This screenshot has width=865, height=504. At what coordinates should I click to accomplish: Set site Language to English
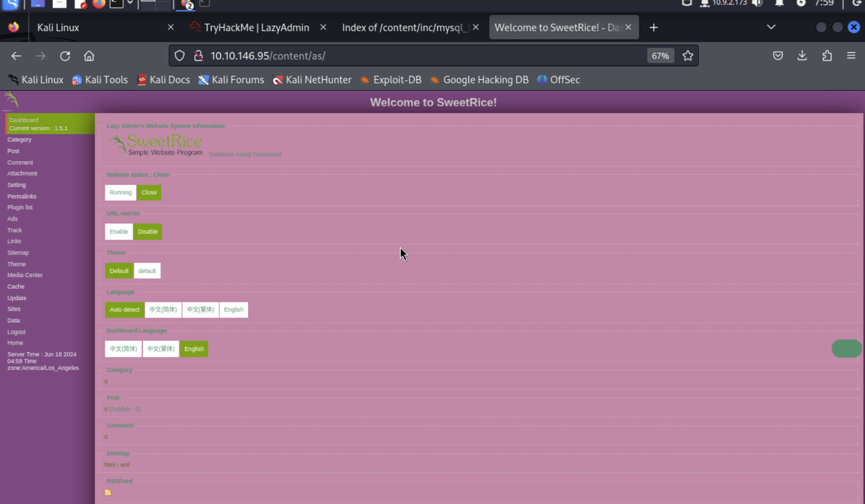click(233, 310)
